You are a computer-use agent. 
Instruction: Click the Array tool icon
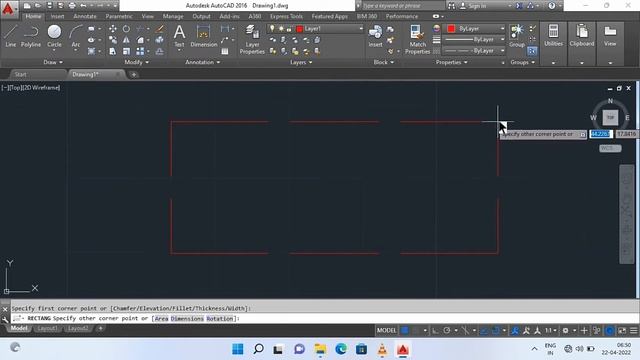140,51
